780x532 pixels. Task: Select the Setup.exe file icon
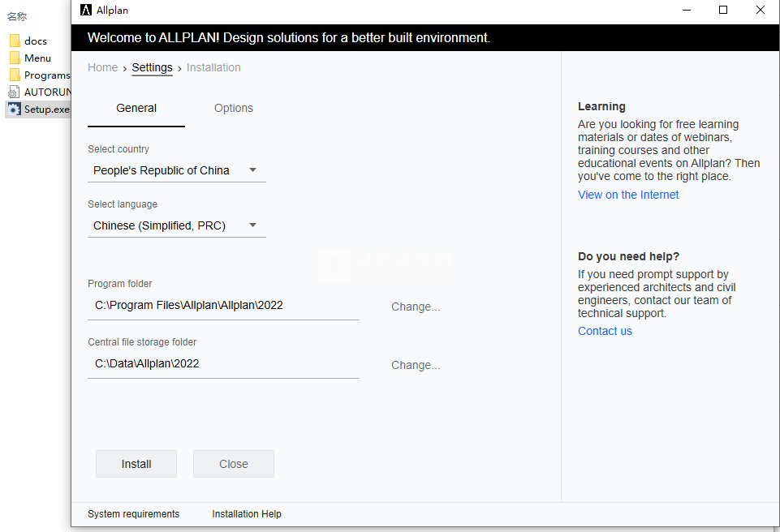15,109
